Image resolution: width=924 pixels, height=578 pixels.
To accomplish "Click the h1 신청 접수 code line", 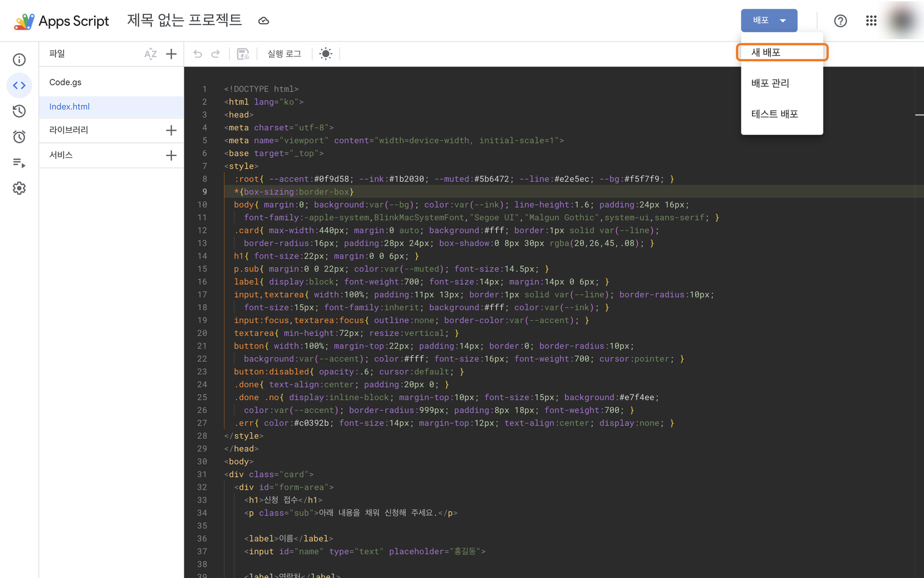I will (283, 500).
